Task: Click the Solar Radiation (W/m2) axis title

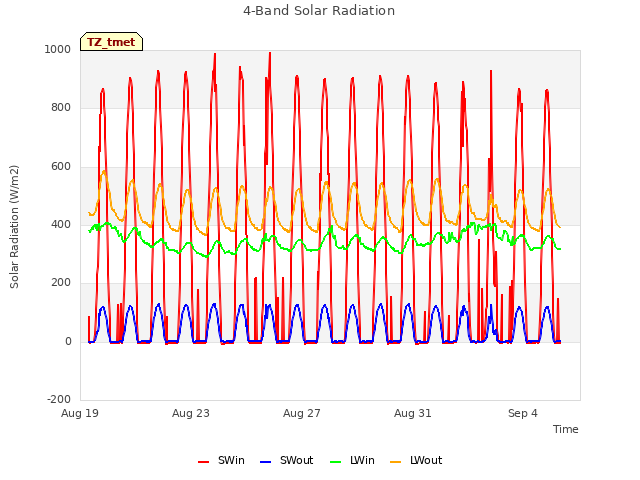Action: (14, 227)
